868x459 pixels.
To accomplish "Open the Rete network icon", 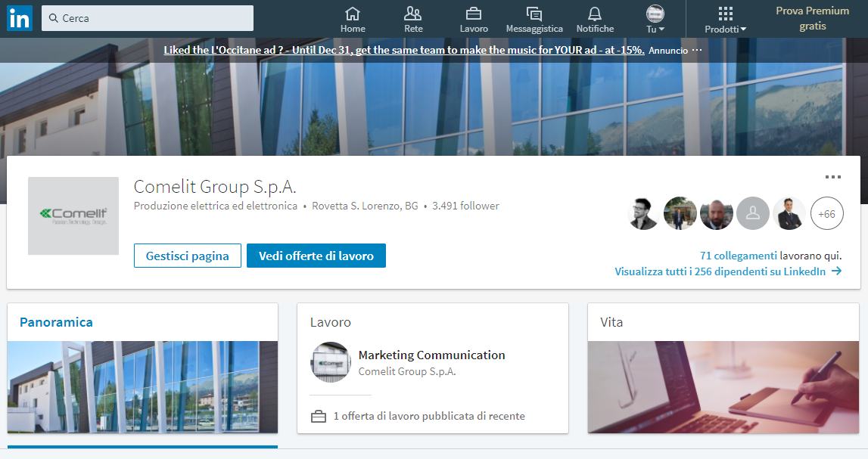I will coord(413,14).
